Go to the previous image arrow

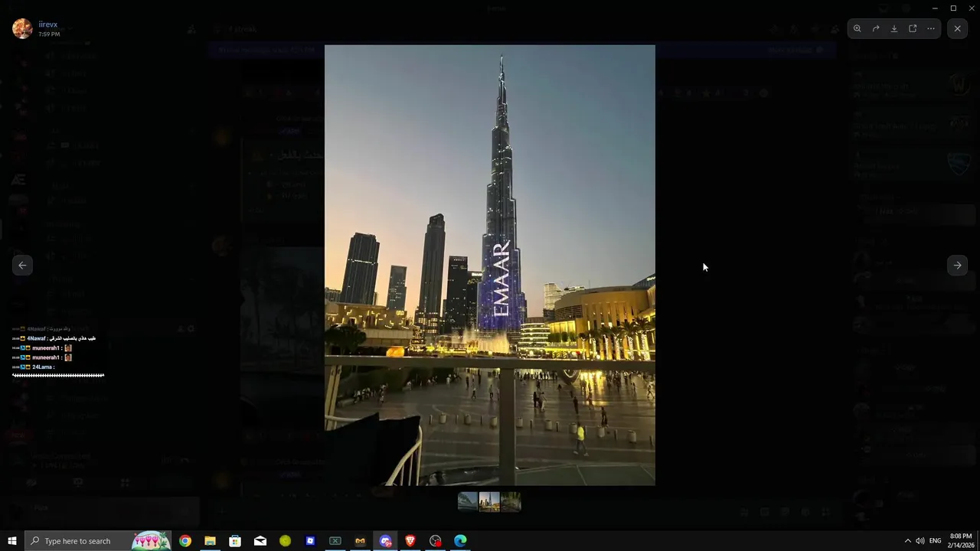[22, 265]
